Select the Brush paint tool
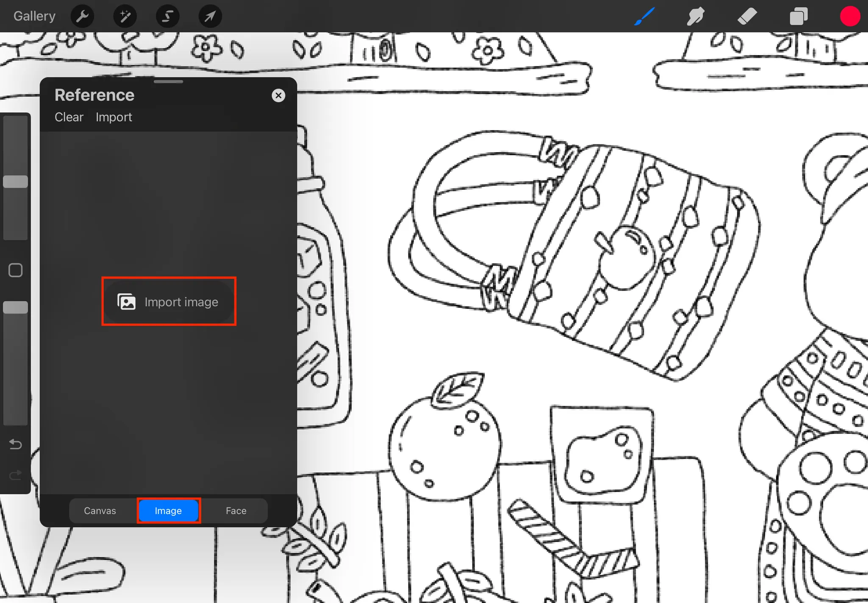Screen dimensions: 868x603 pos(645,17)
